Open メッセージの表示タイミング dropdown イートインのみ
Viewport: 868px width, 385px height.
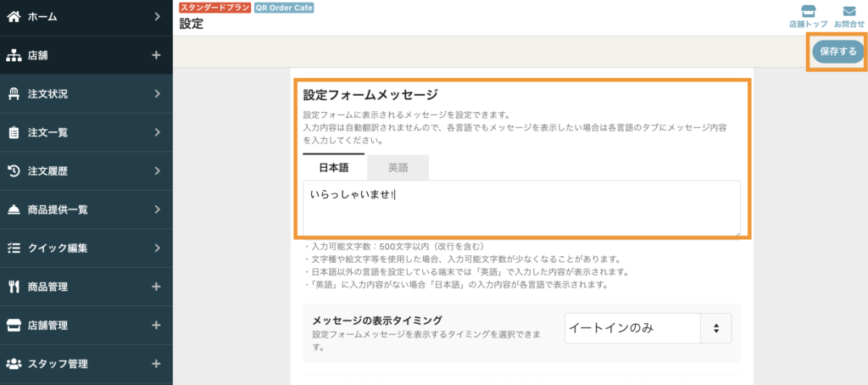(648, 328)
